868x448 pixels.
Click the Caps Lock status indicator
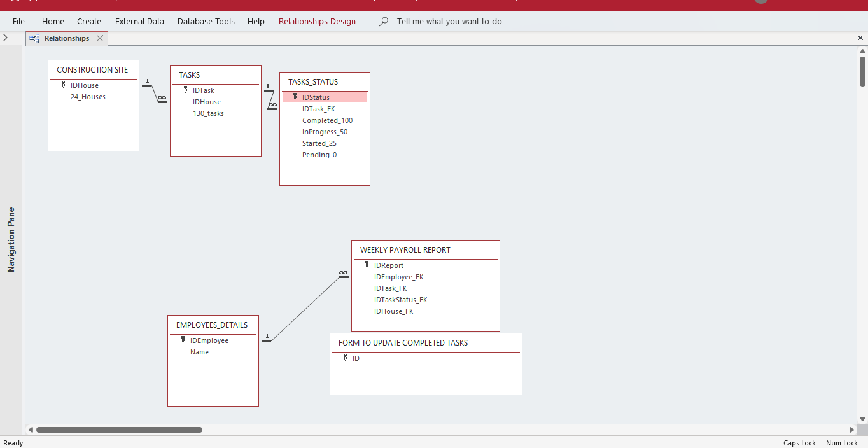(x=799, y=443)
